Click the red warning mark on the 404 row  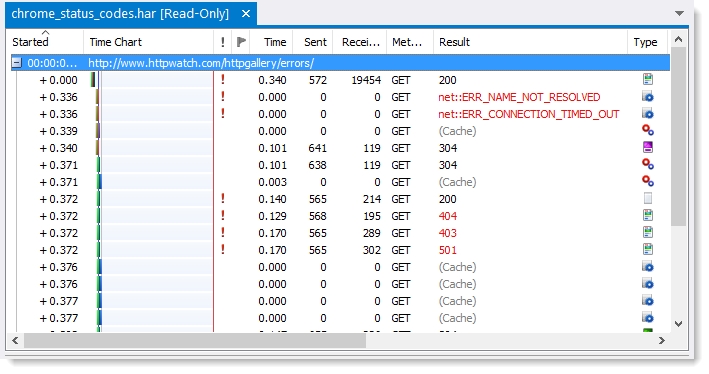click(x=222, y=215)
